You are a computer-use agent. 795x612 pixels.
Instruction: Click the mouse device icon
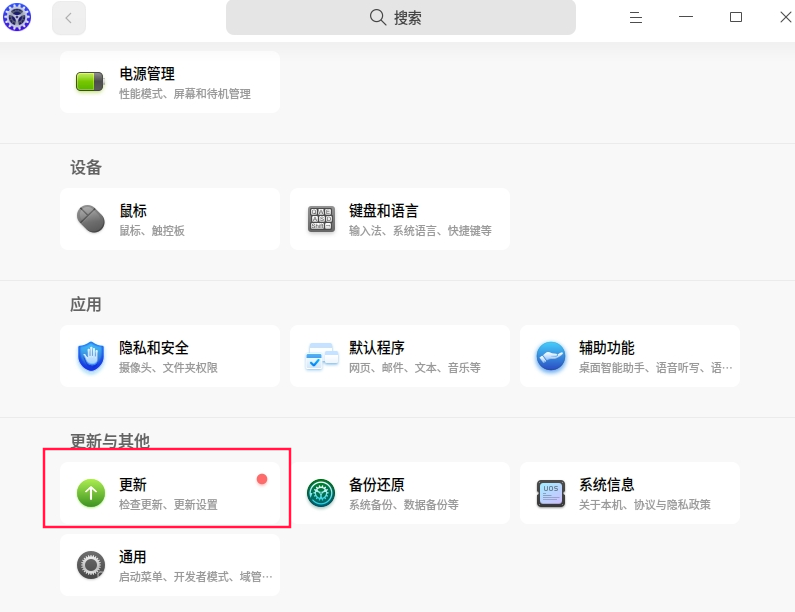(x=91, y=219)
